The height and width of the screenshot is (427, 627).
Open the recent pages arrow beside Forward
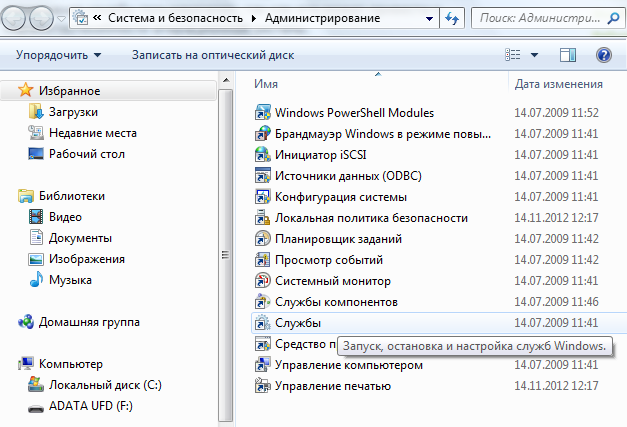point(61,18)
